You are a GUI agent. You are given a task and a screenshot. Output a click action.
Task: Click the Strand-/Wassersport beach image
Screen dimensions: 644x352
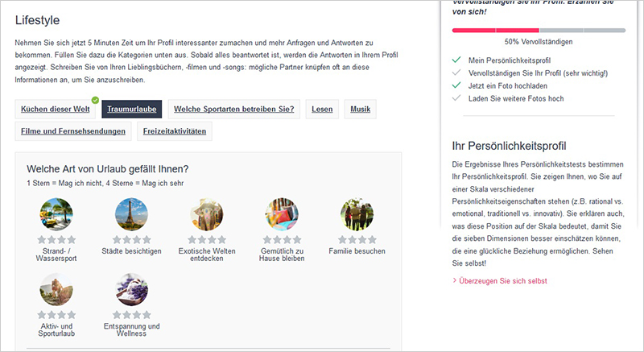click(x=56, y=214)
